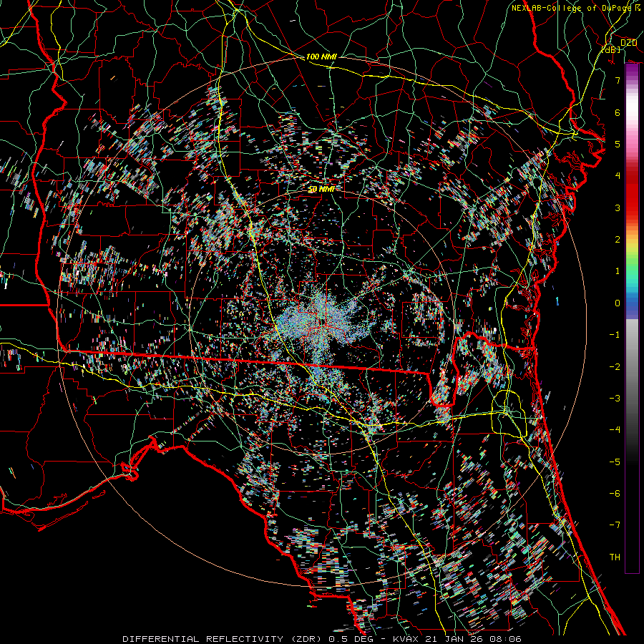Click the positive 7 scale value

(x=618, y=80)
